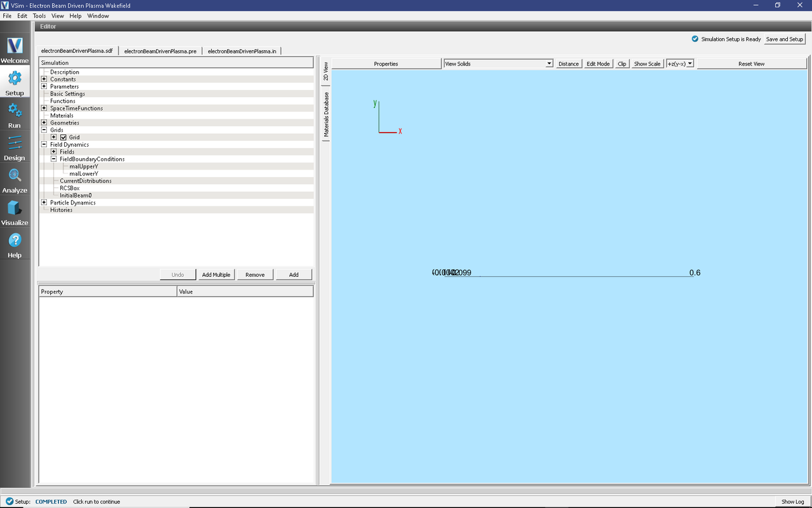Screen dimensions: 812x508
Task: Expand the Constants tree node
Action: [x=44, y=79]
